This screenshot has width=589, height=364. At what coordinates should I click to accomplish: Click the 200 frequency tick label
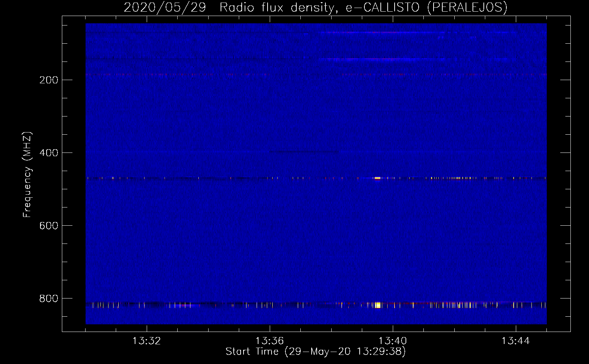tap(48, 80)
